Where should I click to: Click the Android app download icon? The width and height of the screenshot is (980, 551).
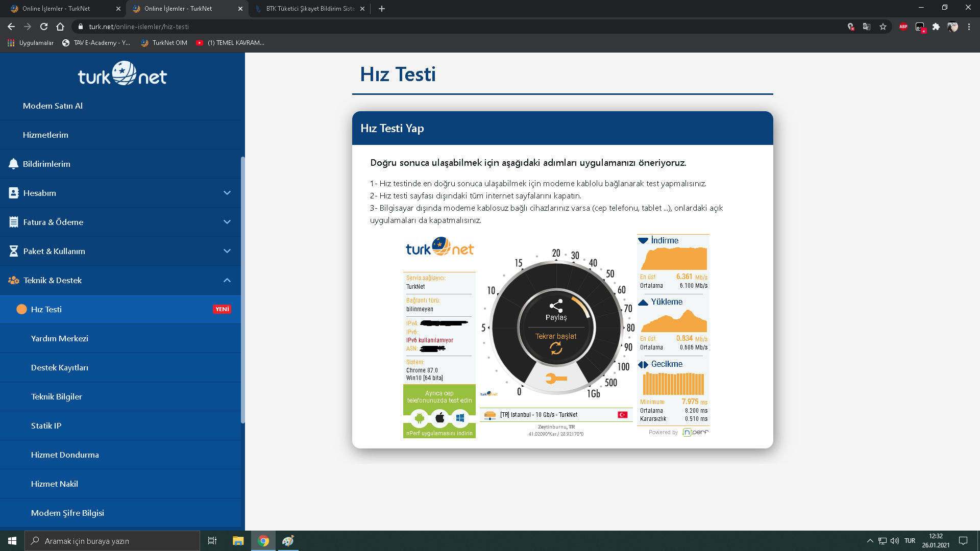pos(420,418)
